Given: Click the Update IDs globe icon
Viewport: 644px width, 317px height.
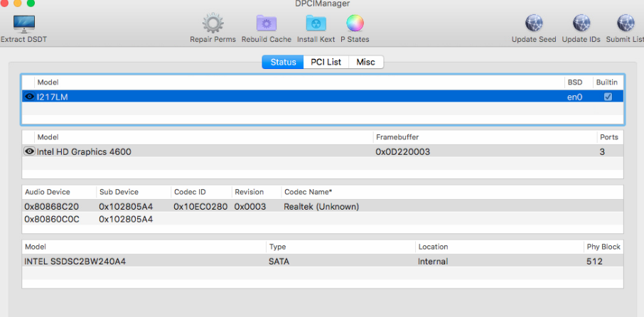Looking at the screenshot, I should [x=581, y=24].
